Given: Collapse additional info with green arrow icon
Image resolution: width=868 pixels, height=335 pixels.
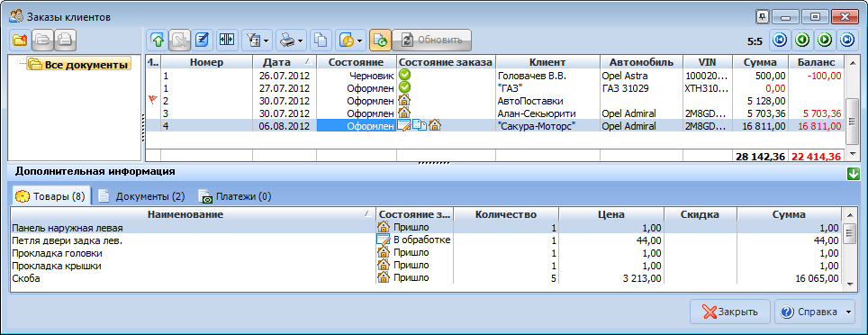Looking at the screenshot, I should (x=853, y=174).
